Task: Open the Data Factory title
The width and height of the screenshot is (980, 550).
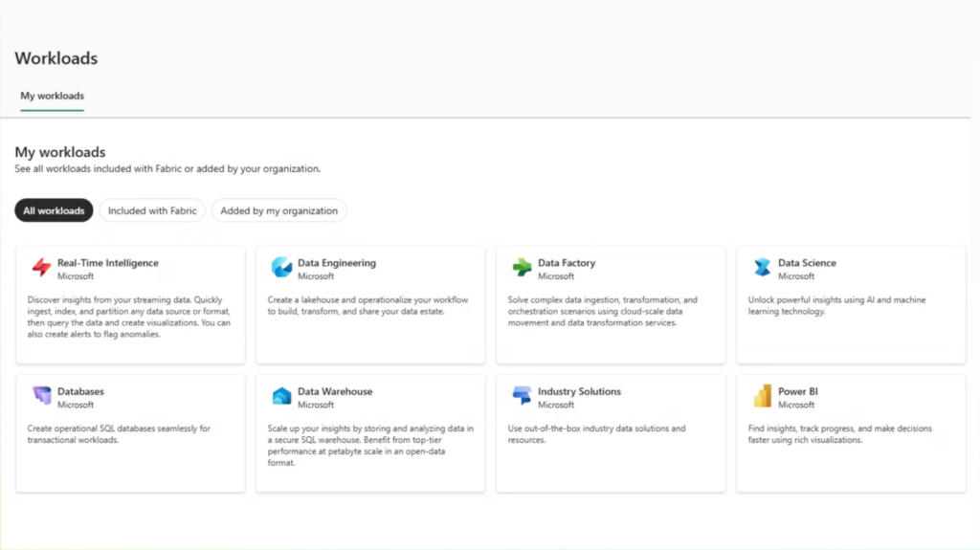Action: [x=567, y=263]
